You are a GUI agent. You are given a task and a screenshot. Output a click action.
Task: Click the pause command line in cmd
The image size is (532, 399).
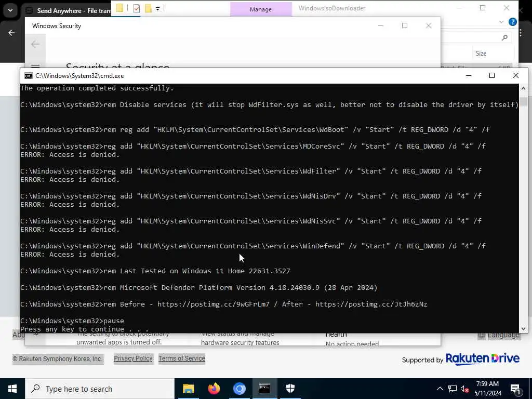point(72,321)
